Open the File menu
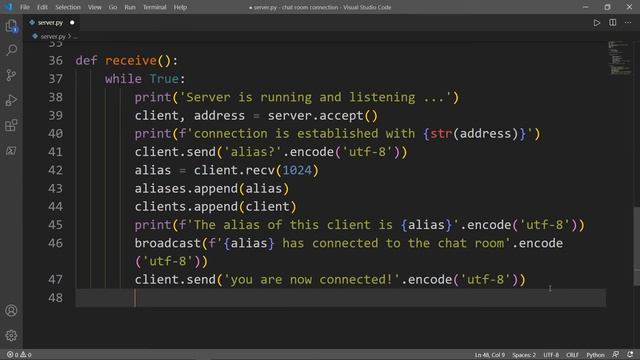Image resolution: width=640 pixels, height=360 pixels. 25,7
